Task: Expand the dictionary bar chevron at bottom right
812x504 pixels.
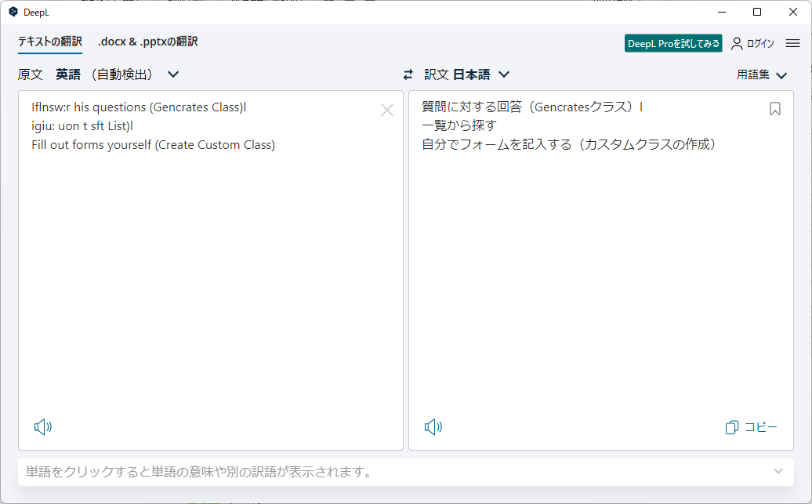Action: (x=778, y=471)
